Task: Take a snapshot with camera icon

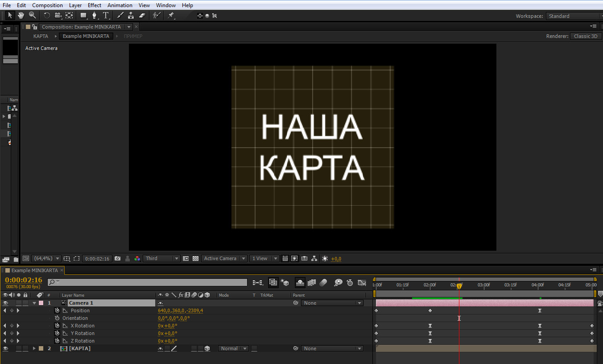Action: click(117, 259)
